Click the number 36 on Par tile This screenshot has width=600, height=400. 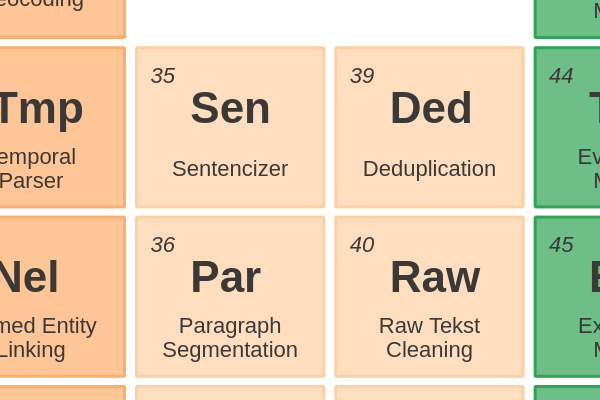tap(163, 245)
